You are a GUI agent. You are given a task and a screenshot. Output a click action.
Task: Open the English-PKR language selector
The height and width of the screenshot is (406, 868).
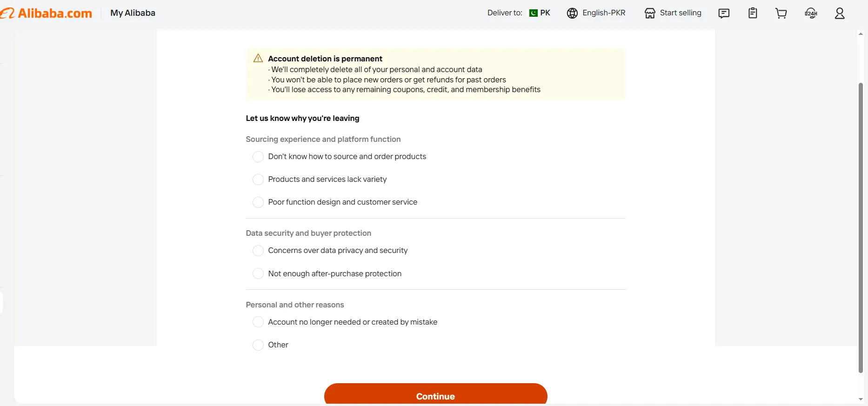603,13
